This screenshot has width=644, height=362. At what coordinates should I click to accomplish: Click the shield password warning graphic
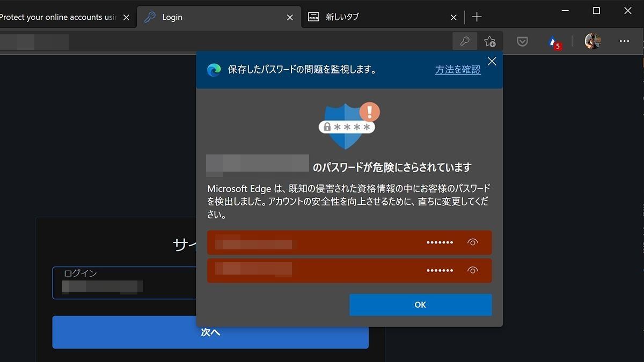pos(349,126)
